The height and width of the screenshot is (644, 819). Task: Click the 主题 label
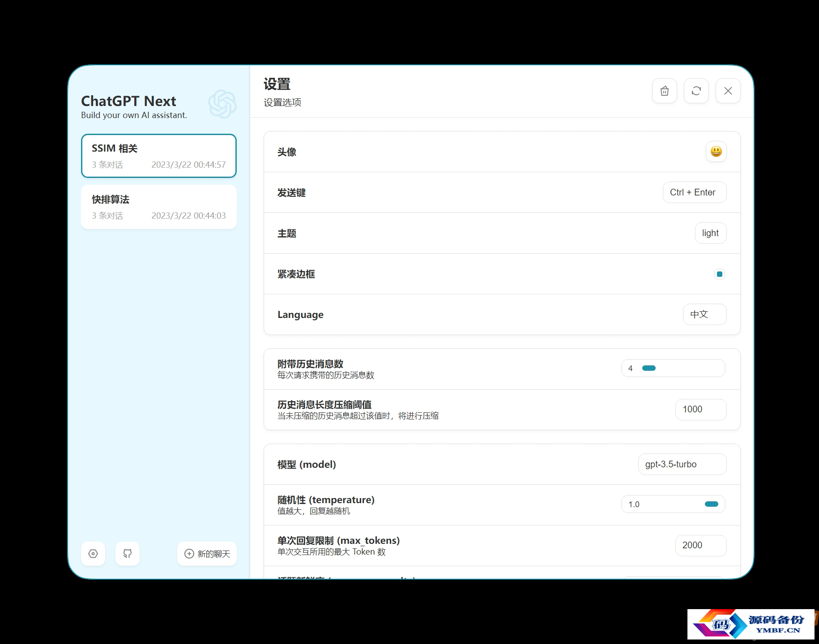(287, 233)
